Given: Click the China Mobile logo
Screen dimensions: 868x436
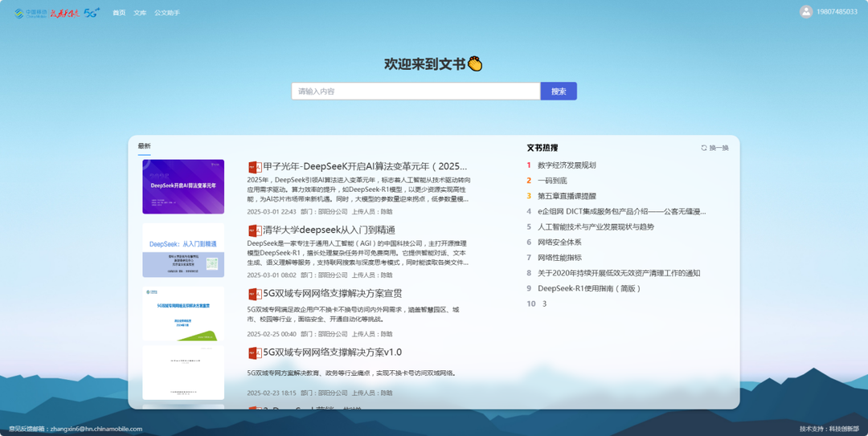Looking at the screenshot, I should tap(31, 13).
